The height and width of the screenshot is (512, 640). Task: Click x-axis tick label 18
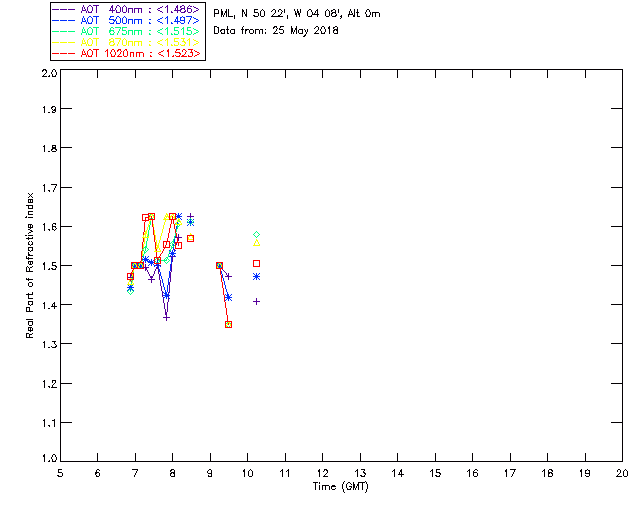point(547,473)
